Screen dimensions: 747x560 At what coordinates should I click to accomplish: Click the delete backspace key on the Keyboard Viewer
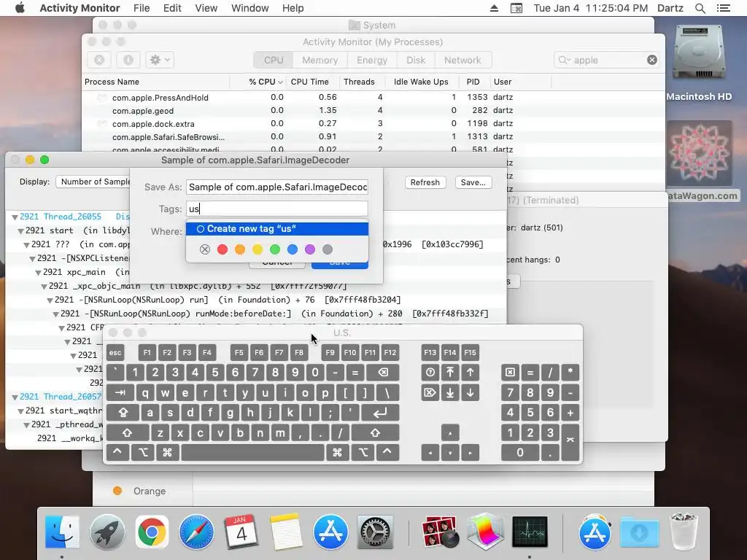click(x=383, y=373)
